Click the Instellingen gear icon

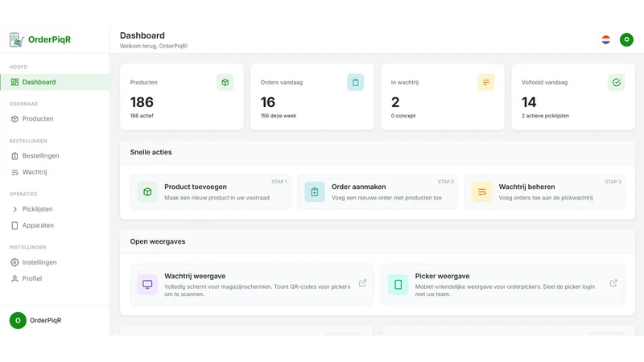coord(14,262)
